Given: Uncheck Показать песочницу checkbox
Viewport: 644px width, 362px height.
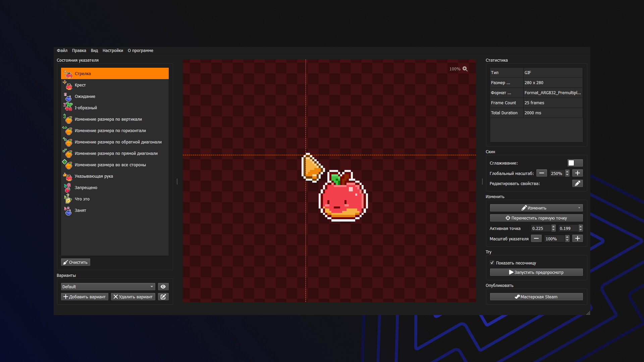Looking at the screenshot, I should point(492,263).
